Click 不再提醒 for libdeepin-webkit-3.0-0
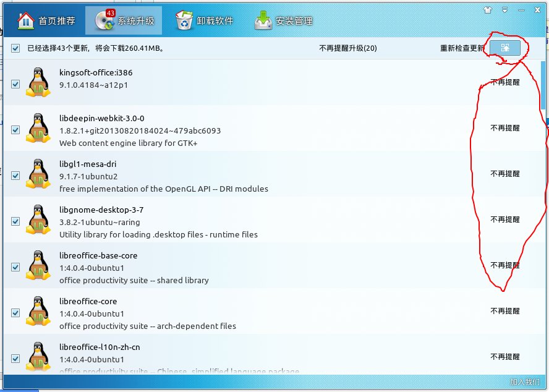The width and height of the screenshot is (549, 392). coord(505,128)
